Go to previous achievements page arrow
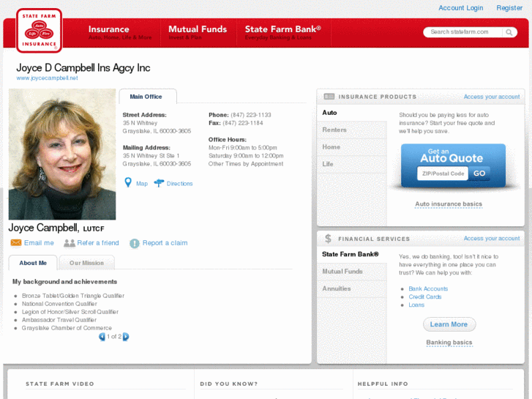This screenshot has height=399, width=532. (x=102, y=337)
